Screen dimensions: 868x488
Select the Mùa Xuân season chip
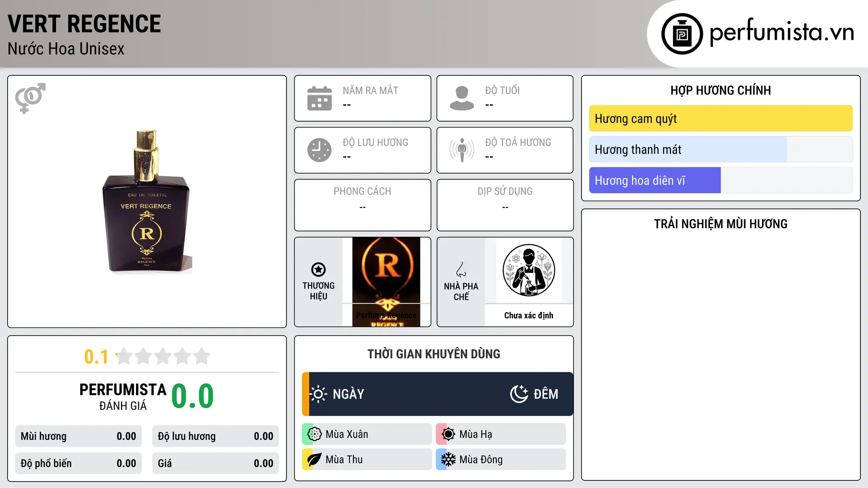(367, 434)
